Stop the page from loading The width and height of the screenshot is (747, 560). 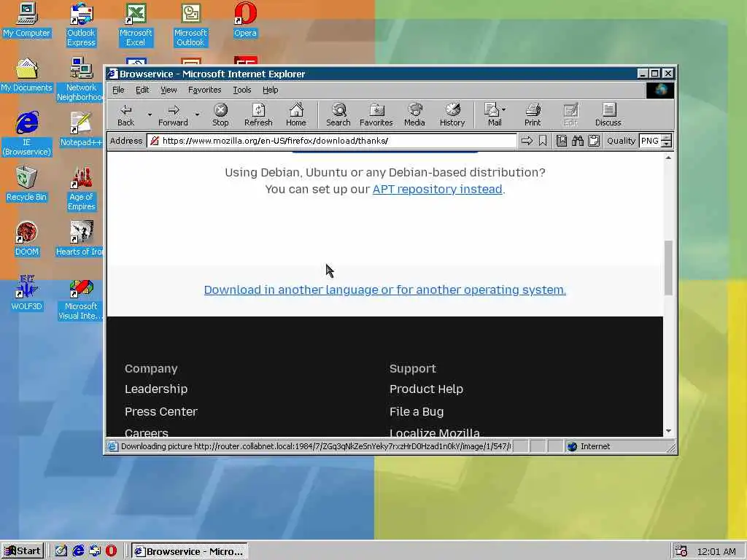point(220,114)
